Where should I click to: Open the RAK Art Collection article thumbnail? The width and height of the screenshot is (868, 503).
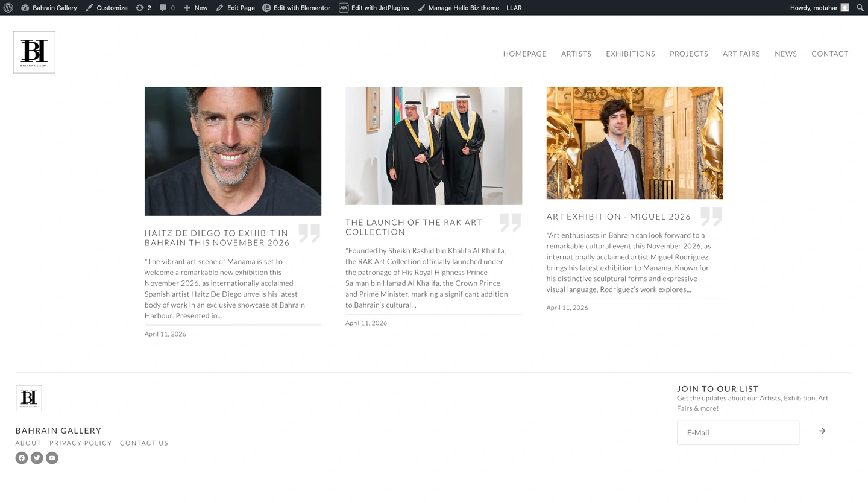(x=433, y=146)
